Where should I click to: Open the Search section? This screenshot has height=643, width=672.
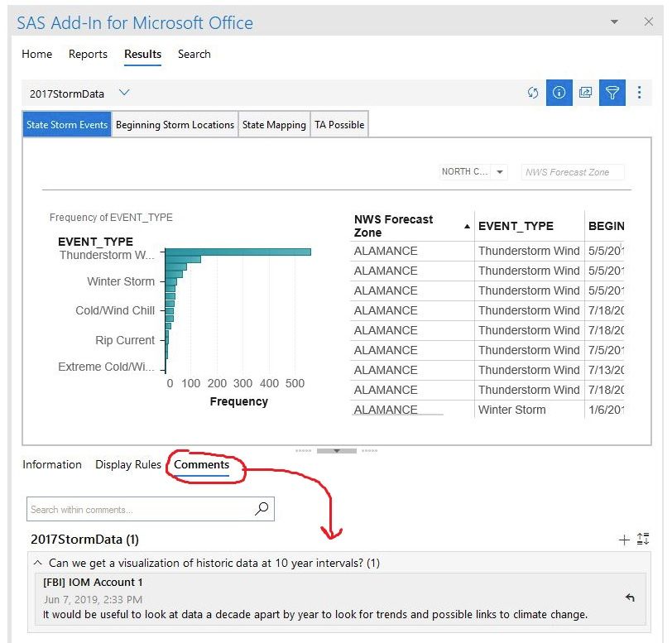194,54
